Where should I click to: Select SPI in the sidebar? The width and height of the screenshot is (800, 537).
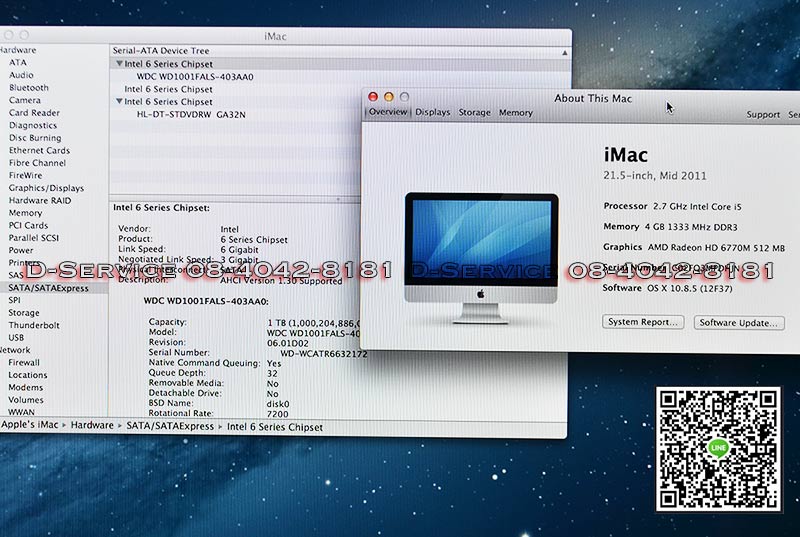coord(14,300)
